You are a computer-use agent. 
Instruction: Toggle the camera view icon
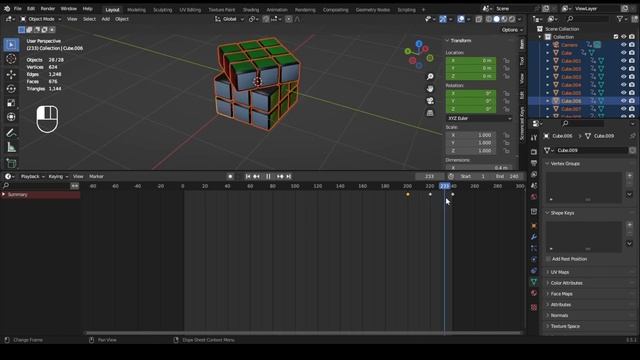click(x=430, y=101)
